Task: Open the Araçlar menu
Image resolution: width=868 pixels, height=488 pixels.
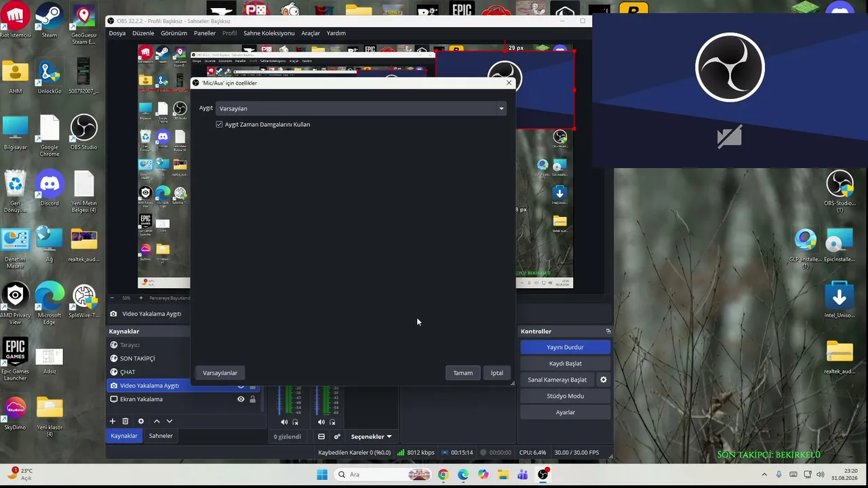Action: click(311, 33)
